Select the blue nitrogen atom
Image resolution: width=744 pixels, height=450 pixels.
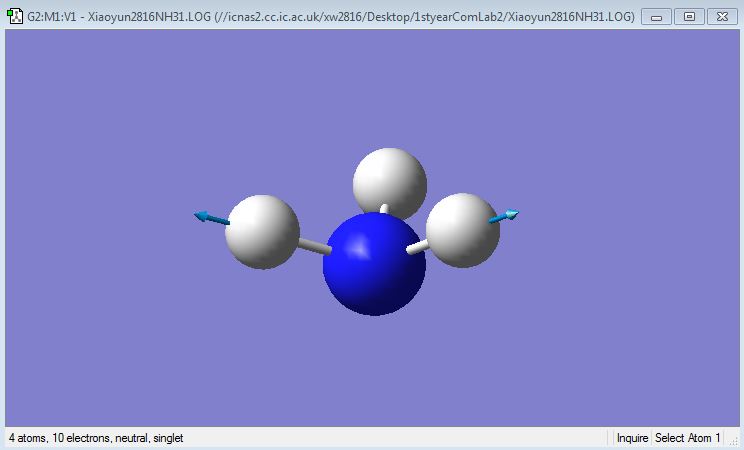click(374, 264)
